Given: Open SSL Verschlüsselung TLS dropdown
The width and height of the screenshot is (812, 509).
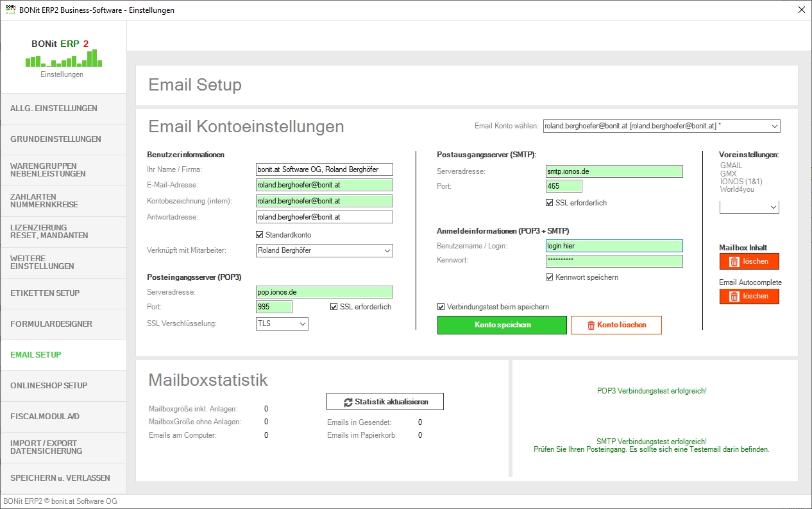Looking at the screenshot, I should 282,324.
